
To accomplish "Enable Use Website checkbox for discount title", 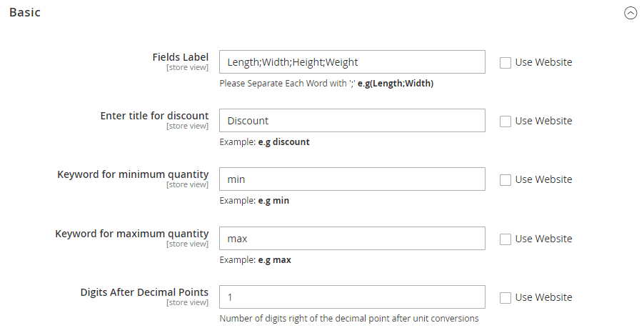I will tap(505, 121).
